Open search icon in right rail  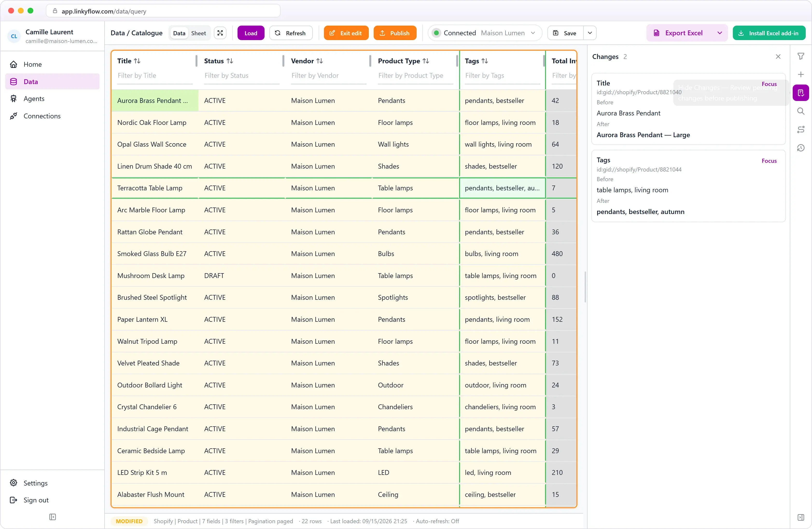click(801, 111)
